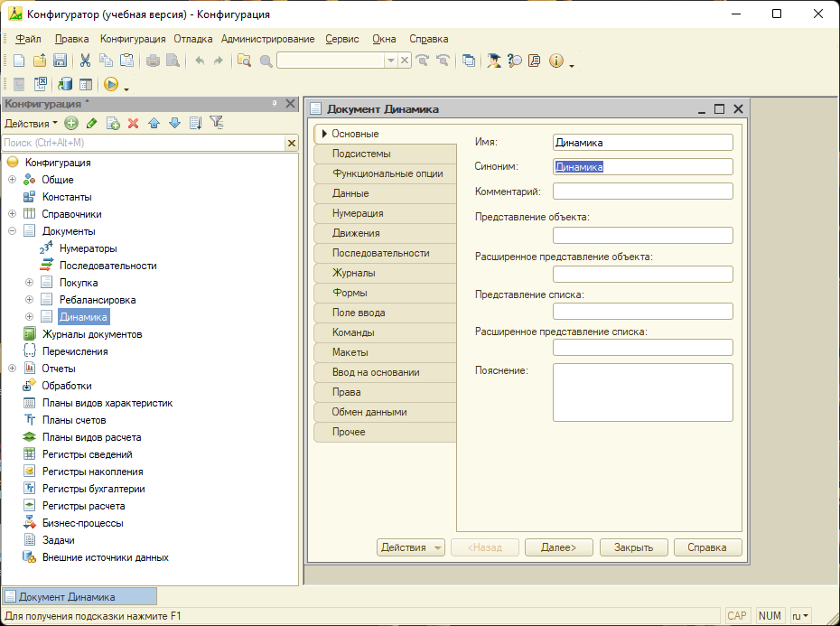840x626 pixels.
Task: Click the Cut scissors icon
Action: (x=85, y=61)
